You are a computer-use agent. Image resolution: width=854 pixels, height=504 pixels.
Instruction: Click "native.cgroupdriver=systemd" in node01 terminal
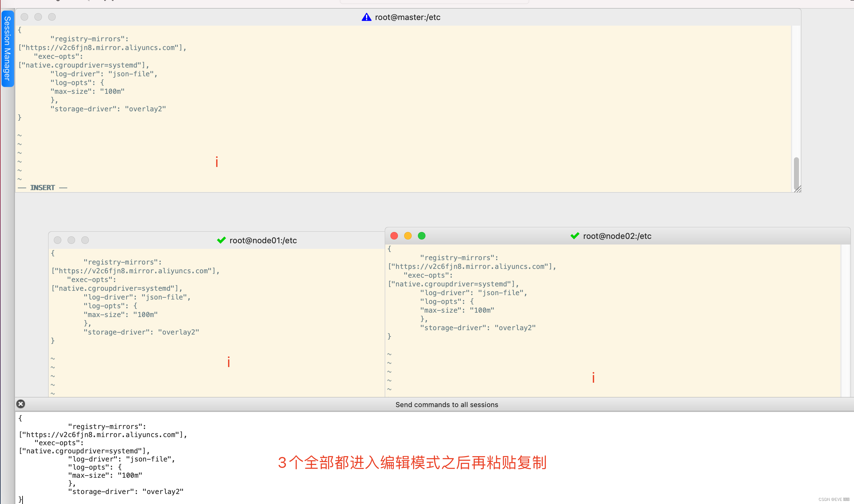[117, 288]
